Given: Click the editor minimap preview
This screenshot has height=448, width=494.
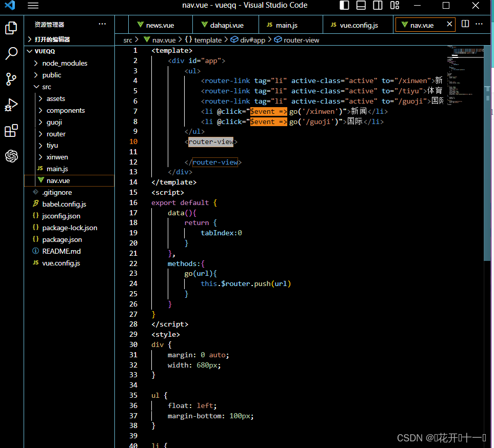Looking at the screenshot, I should click(465, 75).
